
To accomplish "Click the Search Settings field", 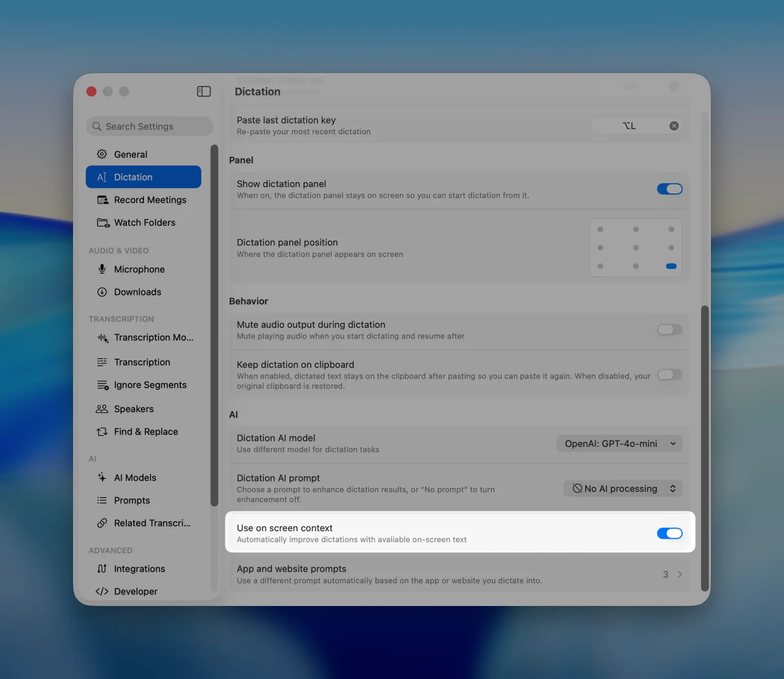I will click(149, 126).
